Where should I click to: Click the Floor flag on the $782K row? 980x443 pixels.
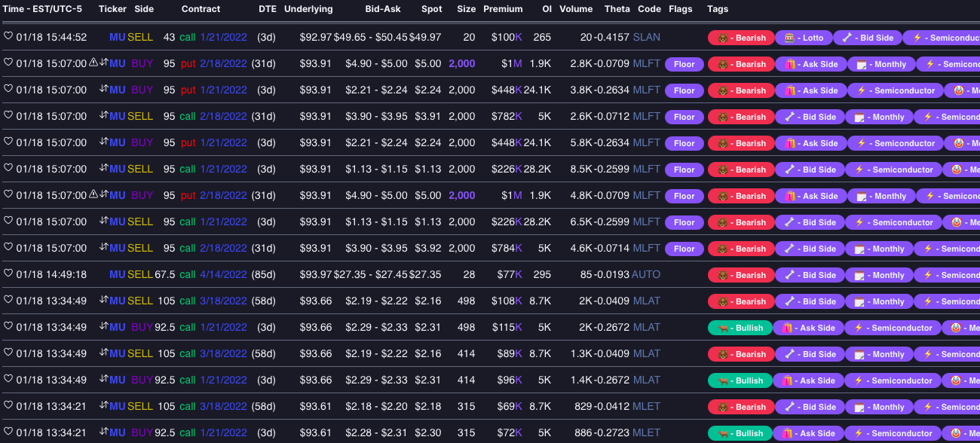684,117
